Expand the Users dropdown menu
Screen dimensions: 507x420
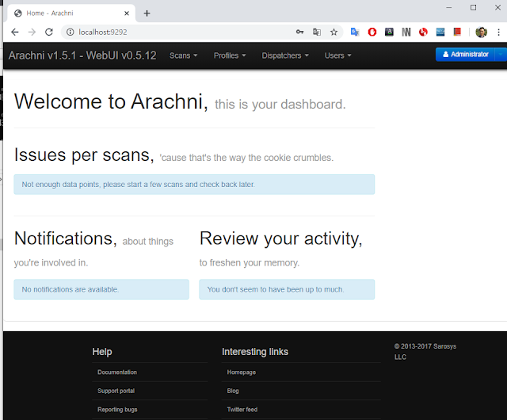[337, 55]
